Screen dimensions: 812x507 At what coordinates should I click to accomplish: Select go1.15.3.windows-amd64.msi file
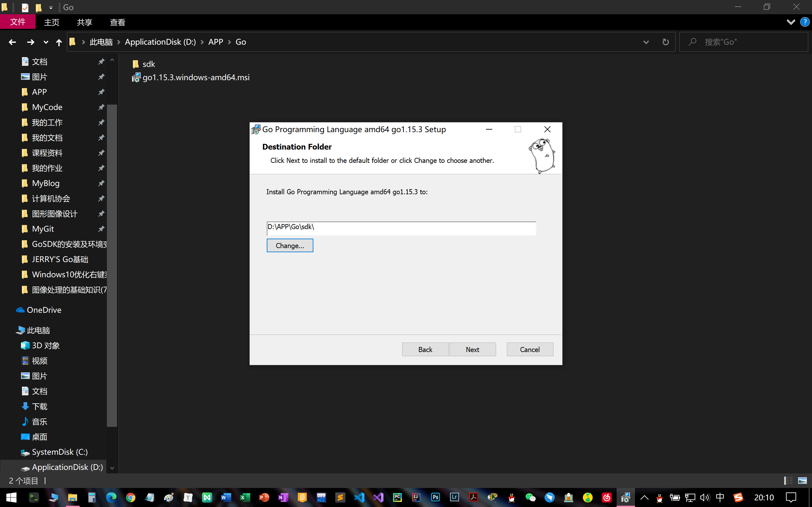pos(196,77)
